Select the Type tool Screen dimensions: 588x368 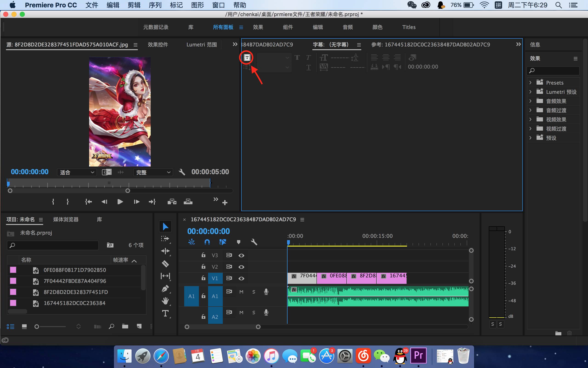pyautogui.click(x=165, y=313)
